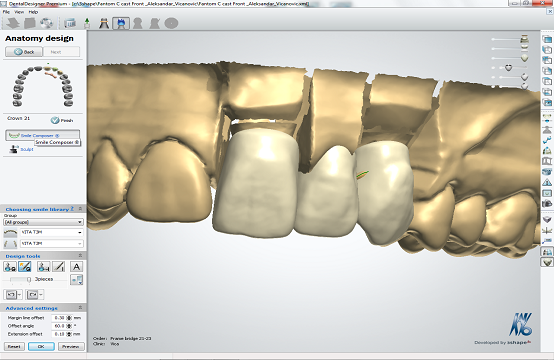The width and height of the screenshot is (554, 360).
Task: Open help link beside Choosing smile library
Action: coord(72,209)
